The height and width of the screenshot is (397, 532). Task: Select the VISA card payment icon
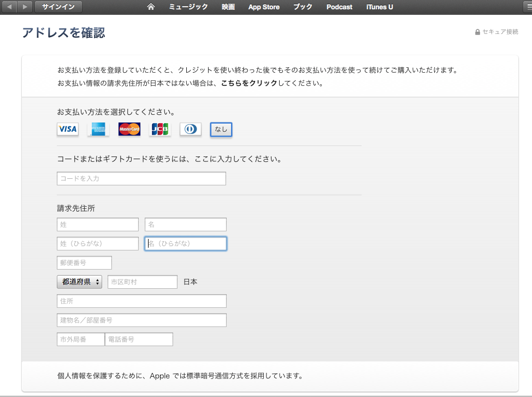coord(68,129)
